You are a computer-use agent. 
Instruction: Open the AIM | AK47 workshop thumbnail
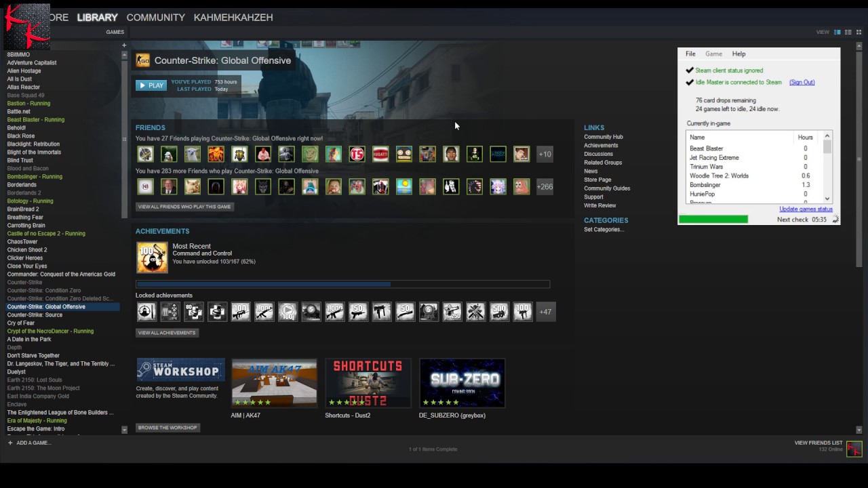pyautogui.click(x=274, y=383)
